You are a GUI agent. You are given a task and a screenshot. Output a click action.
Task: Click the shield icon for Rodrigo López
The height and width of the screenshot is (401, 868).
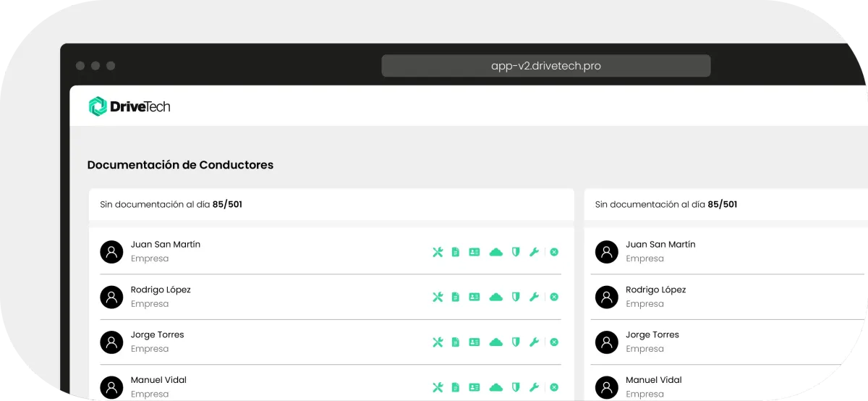516,297
